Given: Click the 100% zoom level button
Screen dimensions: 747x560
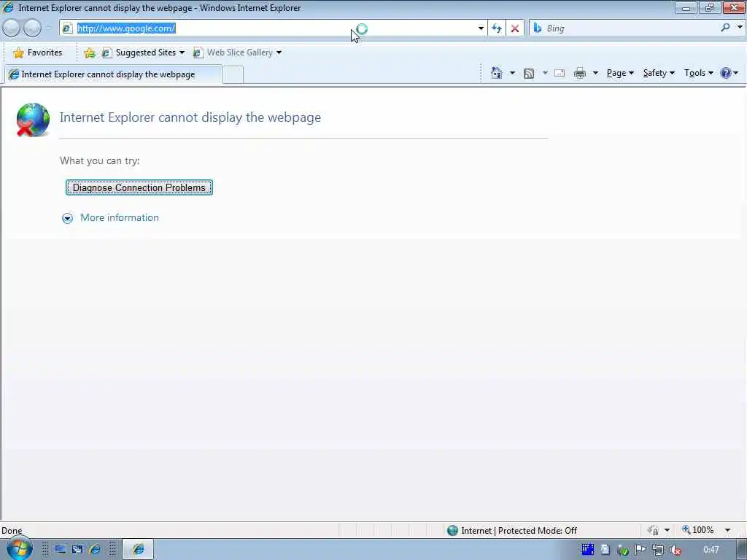Looking at the screenshot, I should 698,530.
